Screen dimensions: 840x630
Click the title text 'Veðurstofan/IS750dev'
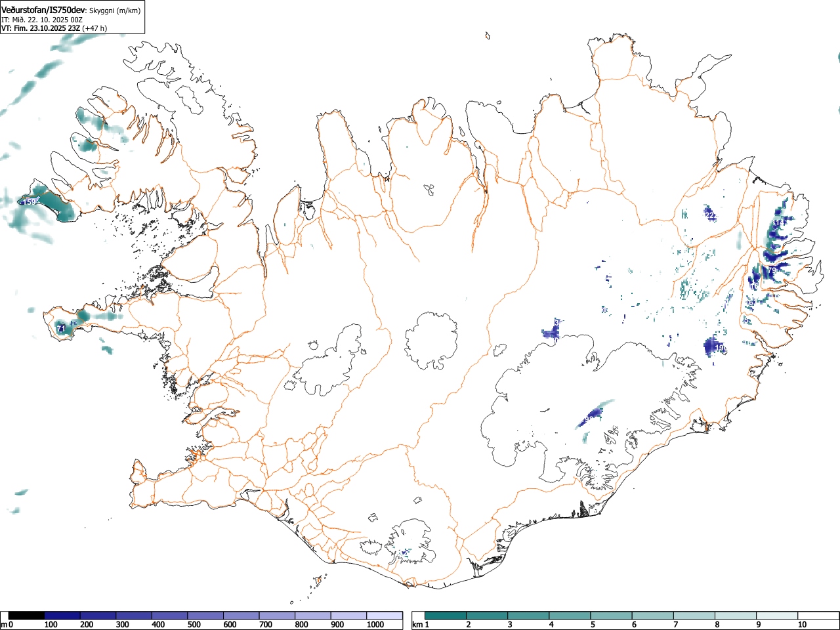[x=43, y=9]
